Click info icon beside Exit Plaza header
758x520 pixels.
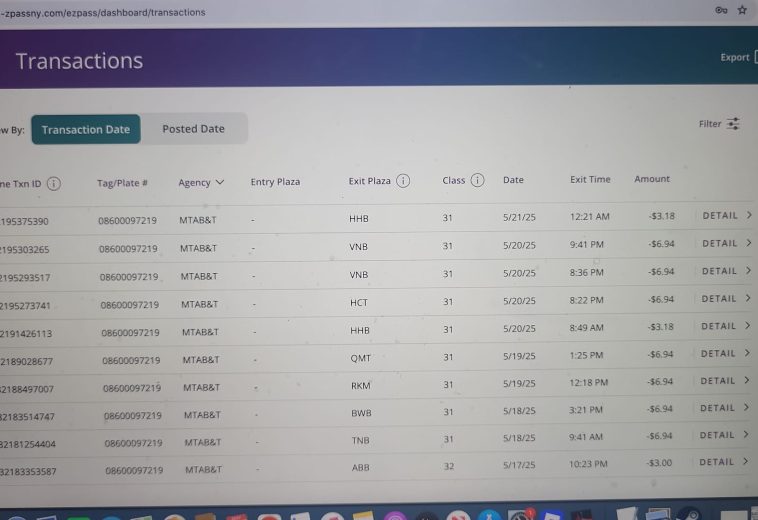[x=403, y=181]
